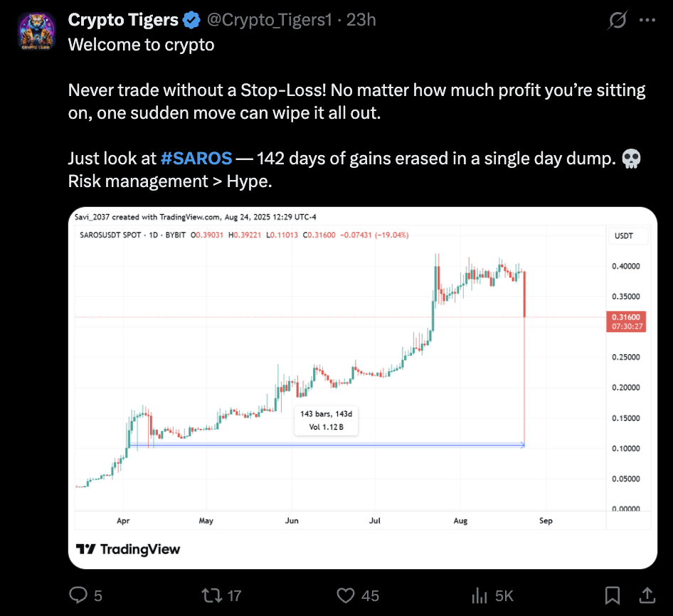Image resolution: width=673 pixels, height=616 pixels.
Task: Like the post with the heart icon
Action: pyautogui.click(x=344, y=595)
